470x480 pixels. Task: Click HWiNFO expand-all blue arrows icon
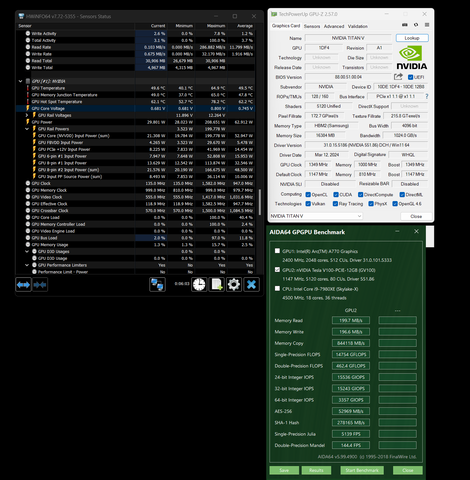tap(23, 285)
